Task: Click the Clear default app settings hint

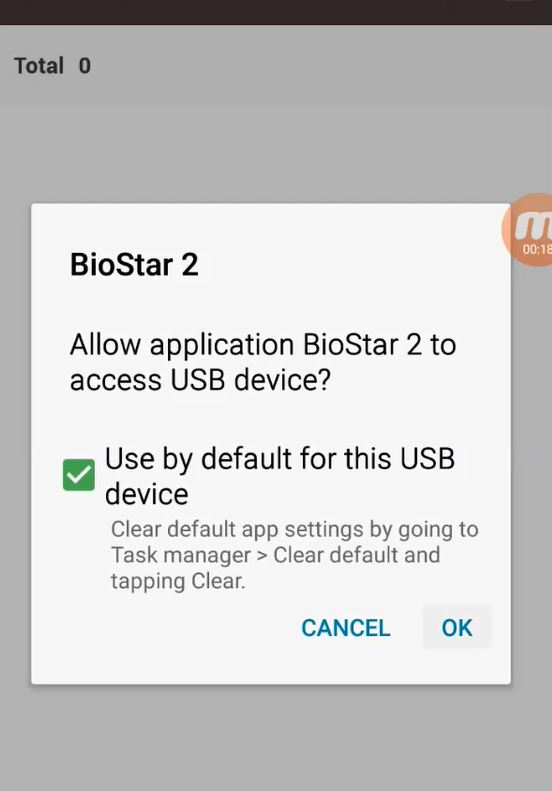Action: coord(295,555)
